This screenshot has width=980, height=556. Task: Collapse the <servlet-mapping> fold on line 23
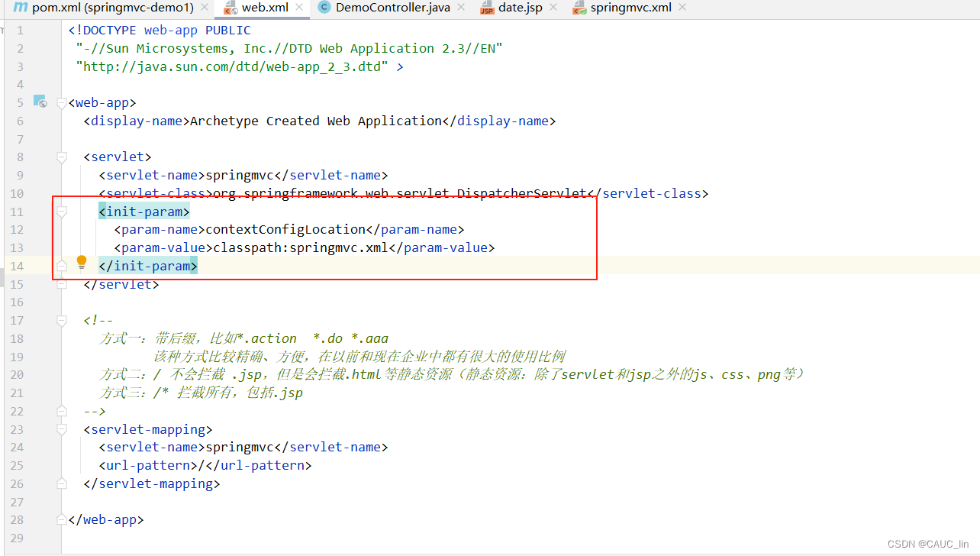pos(62,430)
